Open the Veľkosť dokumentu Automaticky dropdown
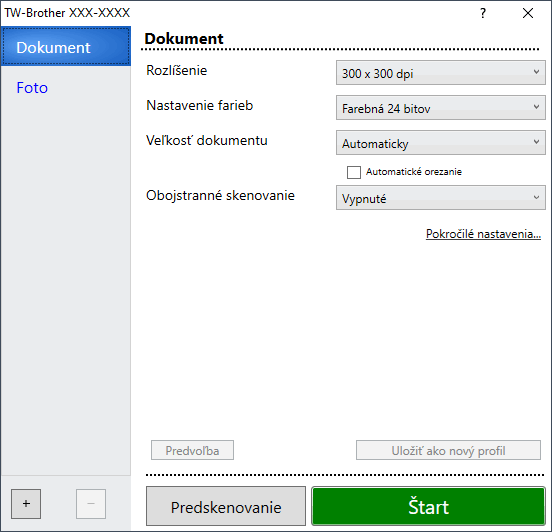 pos(440,143)
